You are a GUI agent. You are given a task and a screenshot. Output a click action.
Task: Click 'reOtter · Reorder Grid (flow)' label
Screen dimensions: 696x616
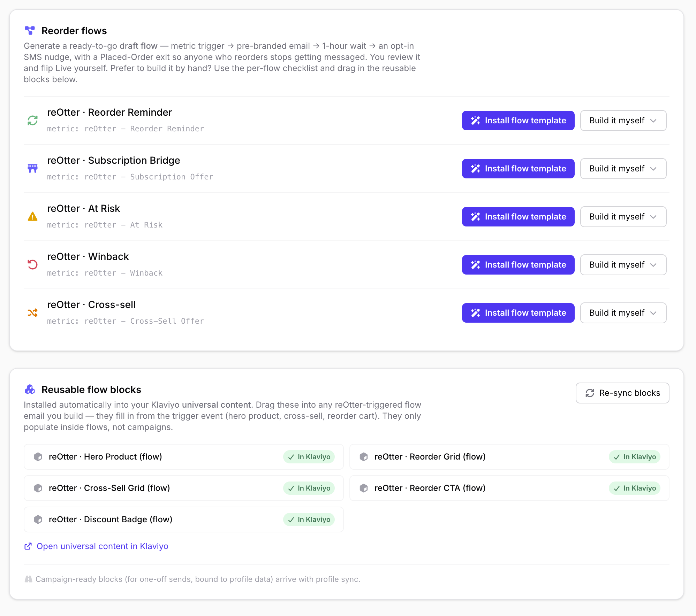[x=430, y=457]
